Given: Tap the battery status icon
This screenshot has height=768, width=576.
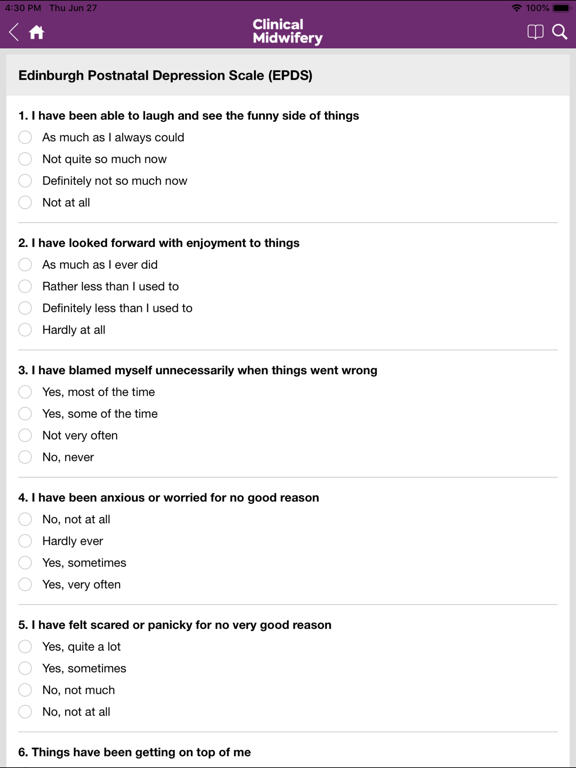Looking at the screenshot, I should point(562,8).
